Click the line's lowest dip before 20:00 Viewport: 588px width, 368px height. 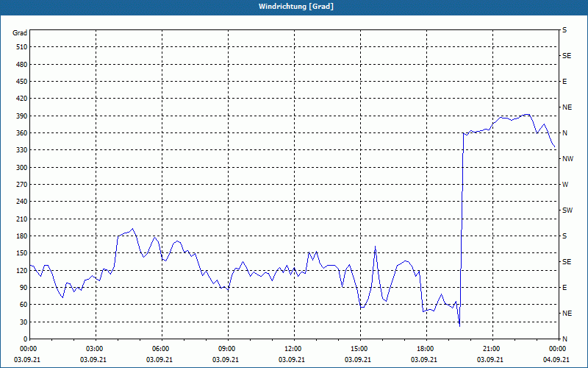pos(459,326)
